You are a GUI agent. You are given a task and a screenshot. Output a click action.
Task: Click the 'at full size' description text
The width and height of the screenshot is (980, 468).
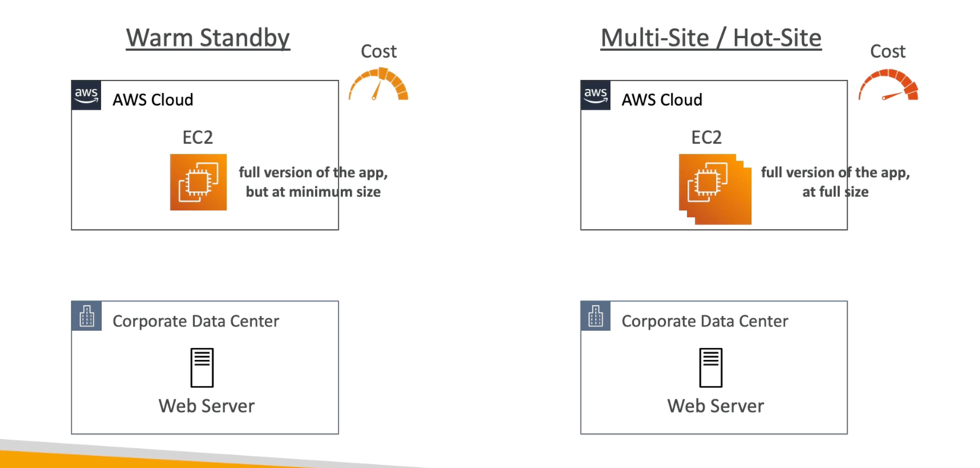pos(835,192)
